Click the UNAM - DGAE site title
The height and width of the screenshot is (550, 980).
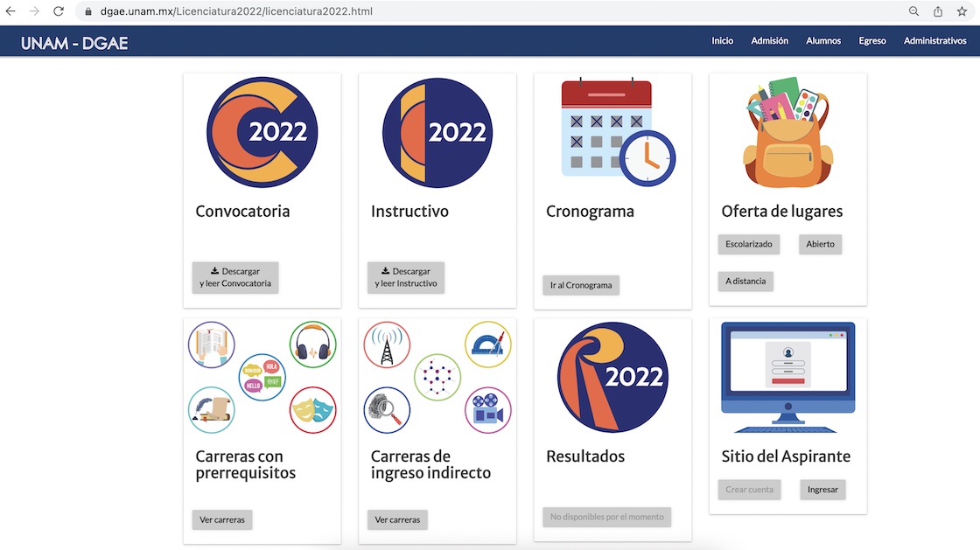[x=74, y=42]
